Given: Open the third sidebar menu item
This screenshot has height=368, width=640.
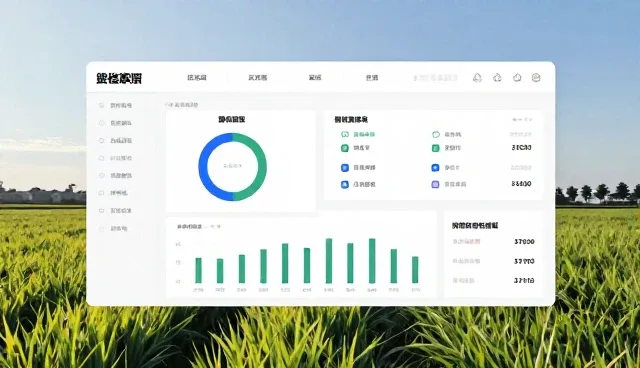Looking at the screenshot, I should pyautogui.click(x=115, y=140).
